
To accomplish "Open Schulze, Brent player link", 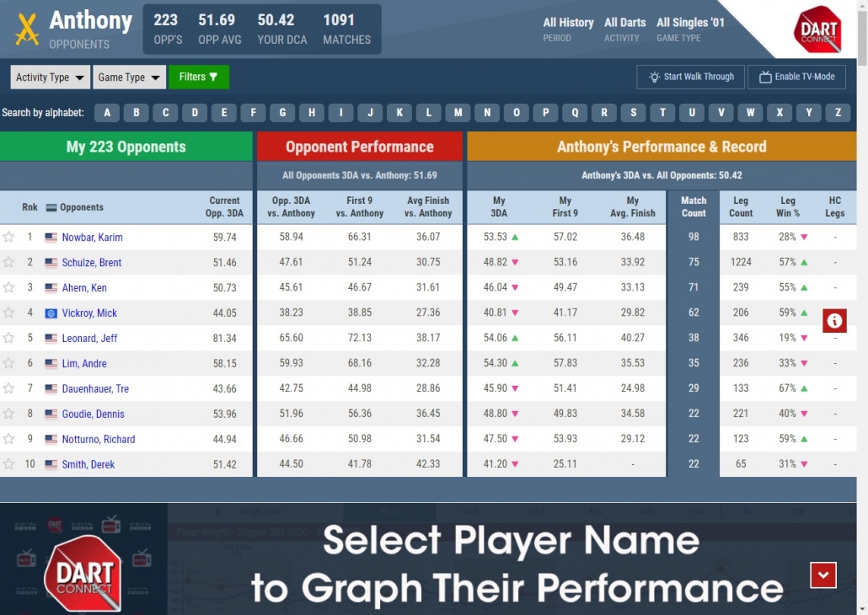I will [x=91, y=263].
